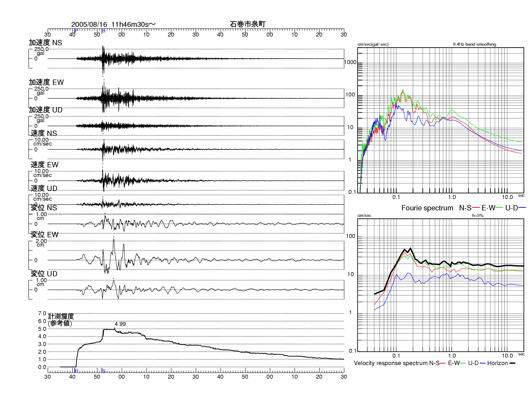532x411 pixels.
Task: Click the 2.00 cm scale of 変位 EW
Action: (x=41, y=243)
